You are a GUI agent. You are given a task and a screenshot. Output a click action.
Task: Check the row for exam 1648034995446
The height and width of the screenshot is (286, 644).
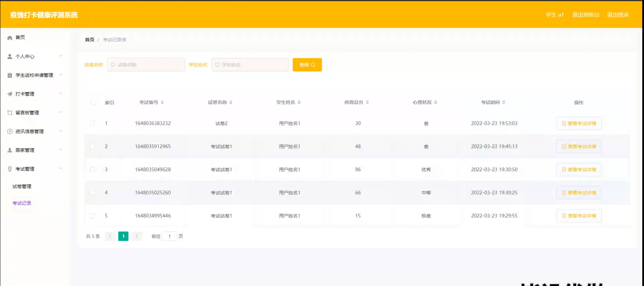tap(93, 216)
